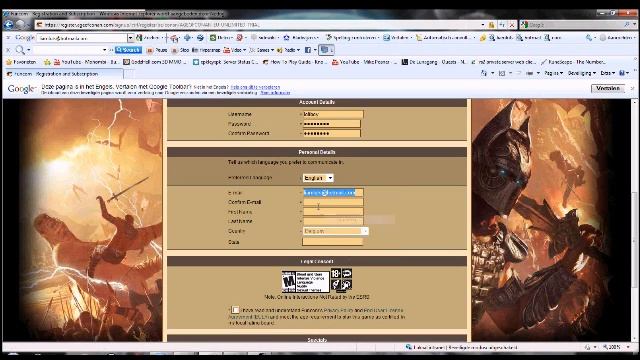Screen dimensions: 640x360
Task: Click the red stop loading icon
Action: tap(512, 25)
